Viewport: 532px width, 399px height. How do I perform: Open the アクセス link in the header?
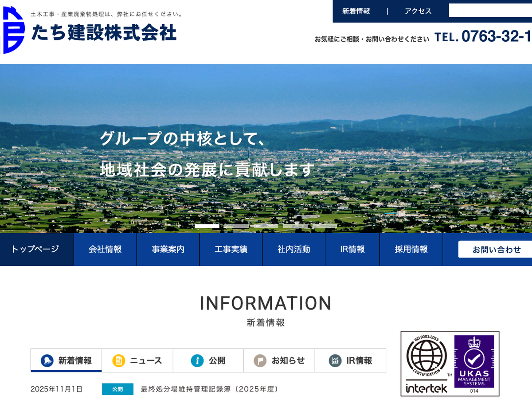[418, 11]
